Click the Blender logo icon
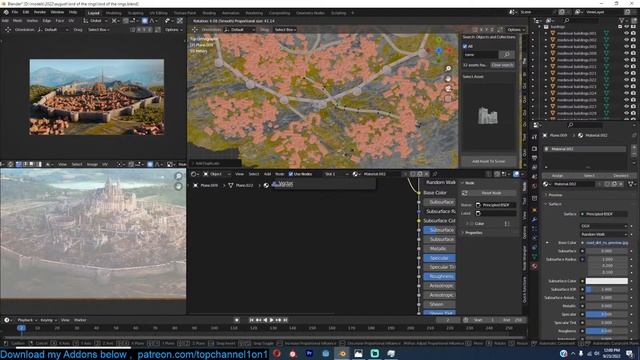 point(6,13)
